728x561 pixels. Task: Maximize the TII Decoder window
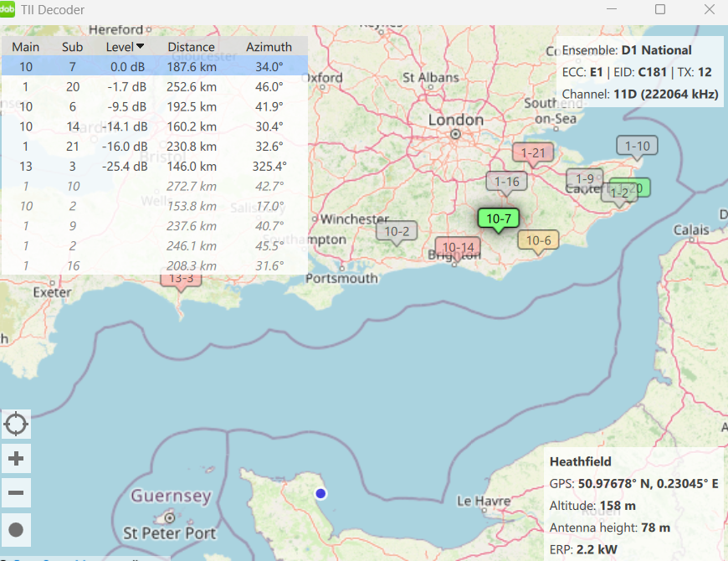(659, 9)
